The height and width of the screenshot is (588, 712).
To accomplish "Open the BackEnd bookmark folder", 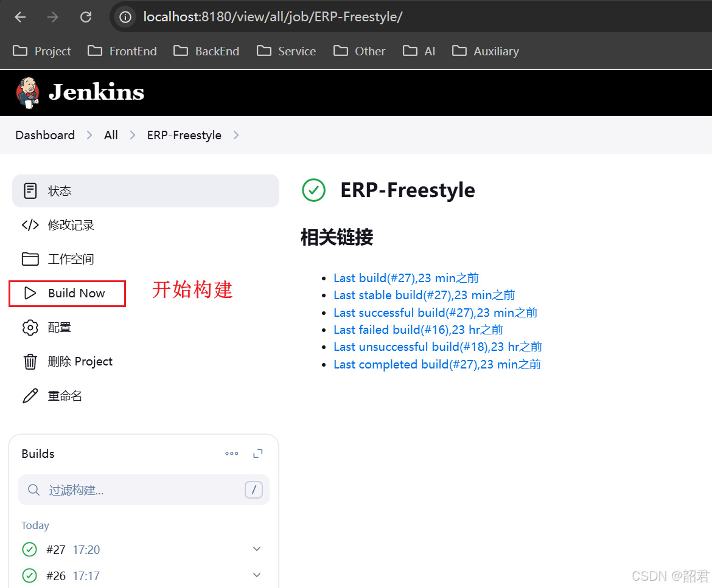I will coord(206,51).
